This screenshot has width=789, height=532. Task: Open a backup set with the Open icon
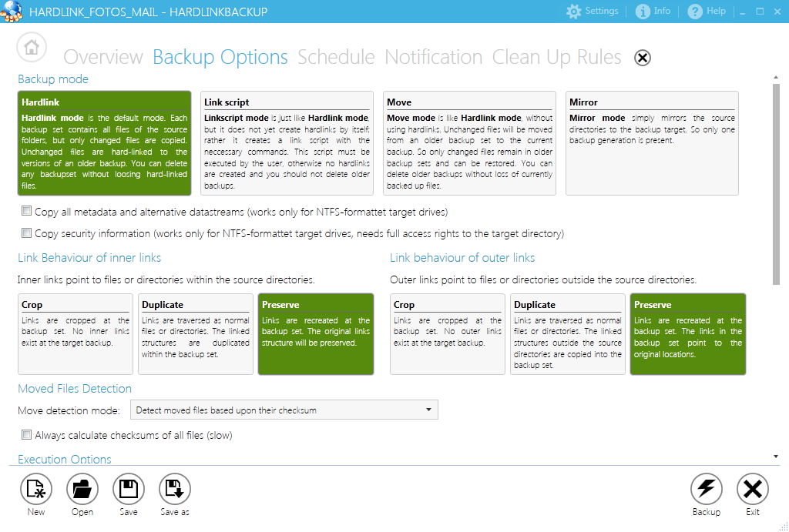82,489
